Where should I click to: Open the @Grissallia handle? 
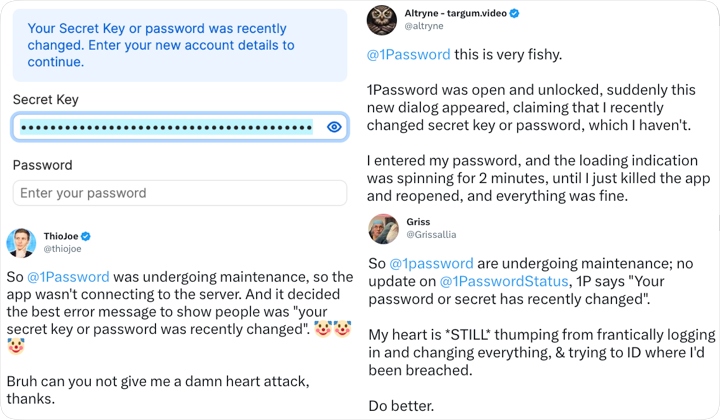pos(431,235)
